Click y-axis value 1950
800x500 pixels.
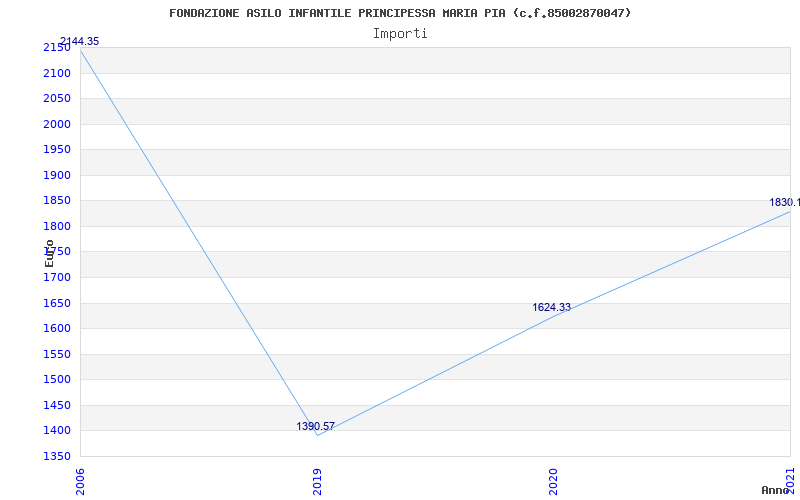57,149
